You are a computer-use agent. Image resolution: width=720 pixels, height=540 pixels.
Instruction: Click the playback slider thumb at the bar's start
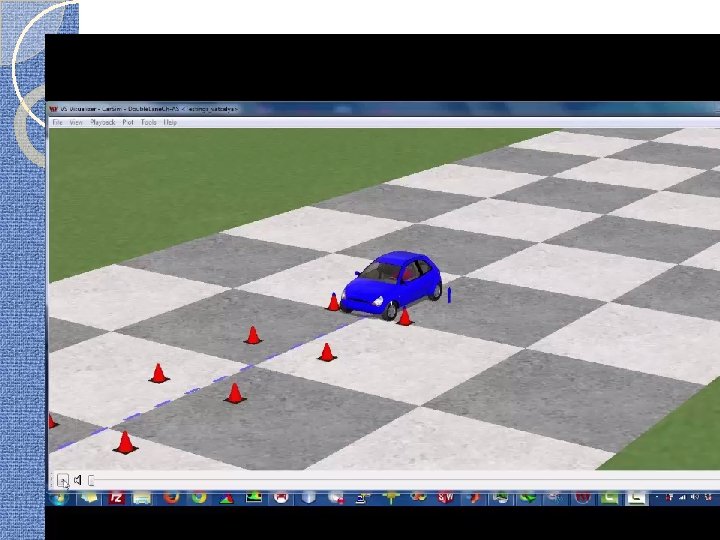coord(91,481)
